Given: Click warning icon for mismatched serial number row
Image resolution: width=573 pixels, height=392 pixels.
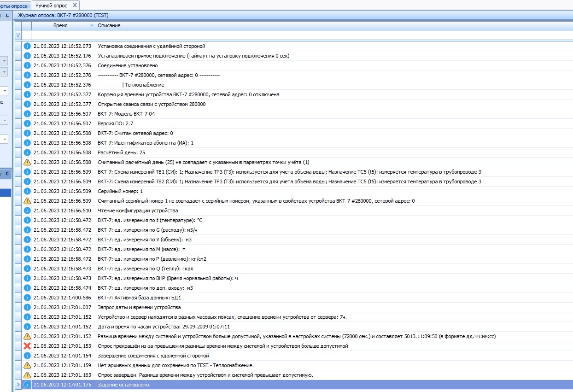Looking at the screenshot, I should [x=27, y=201].
